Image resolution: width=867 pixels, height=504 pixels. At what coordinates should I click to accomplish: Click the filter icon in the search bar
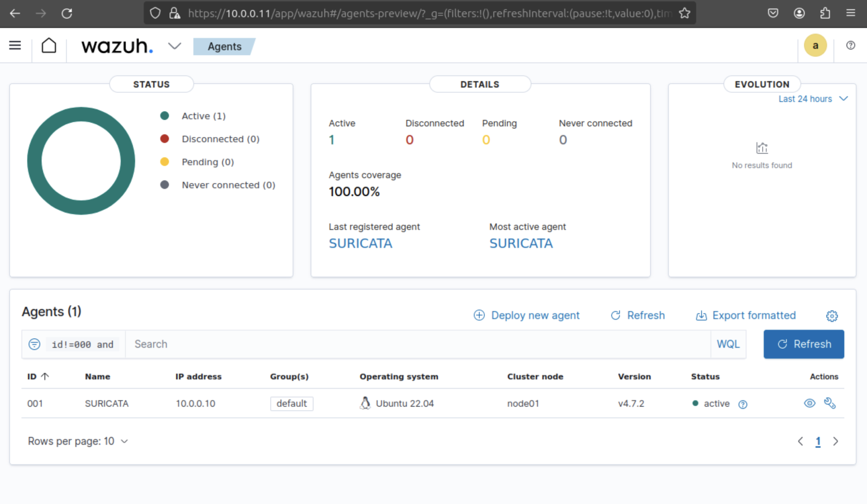34,344
